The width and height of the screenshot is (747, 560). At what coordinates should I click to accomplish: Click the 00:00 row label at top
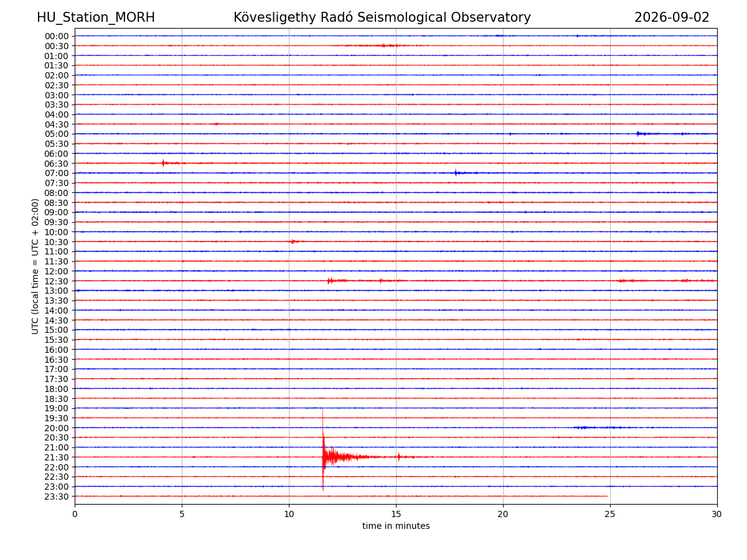click(57, 36)
